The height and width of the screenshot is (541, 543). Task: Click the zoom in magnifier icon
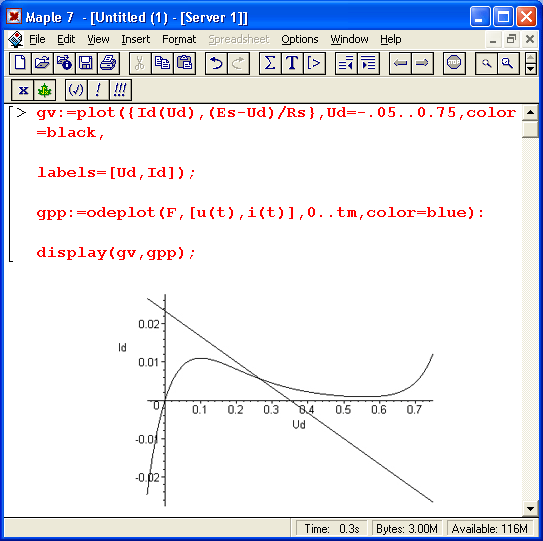(x=508, y=63)
